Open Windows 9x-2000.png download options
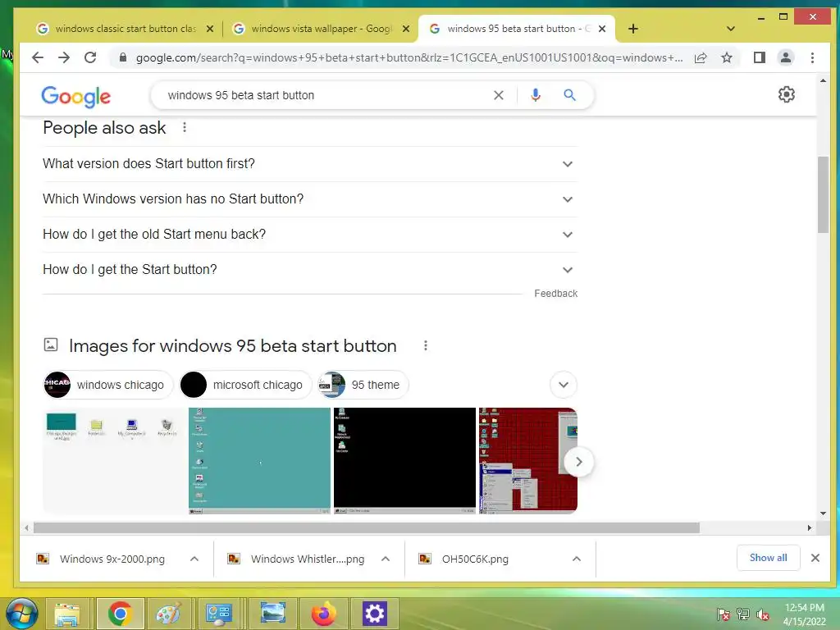 tap(194, 559)
